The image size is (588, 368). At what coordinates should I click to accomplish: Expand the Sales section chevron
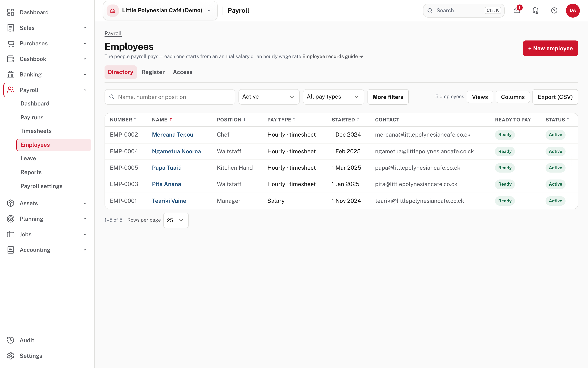pos(85,28)
